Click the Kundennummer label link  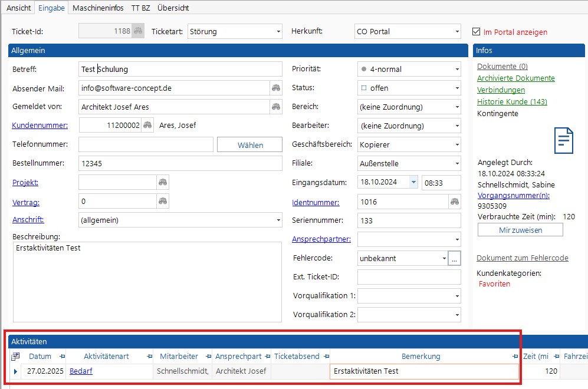(40, 125)
